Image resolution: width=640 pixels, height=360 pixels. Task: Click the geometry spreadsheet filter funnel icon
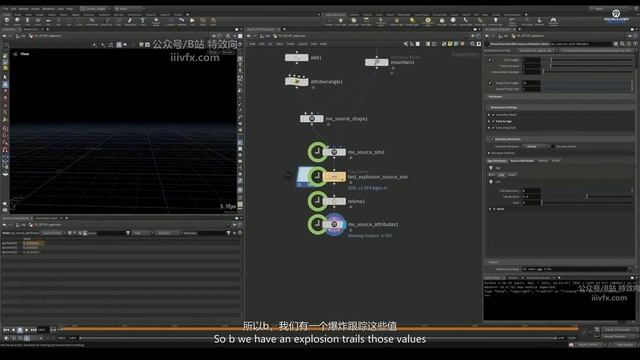(128, 233)
